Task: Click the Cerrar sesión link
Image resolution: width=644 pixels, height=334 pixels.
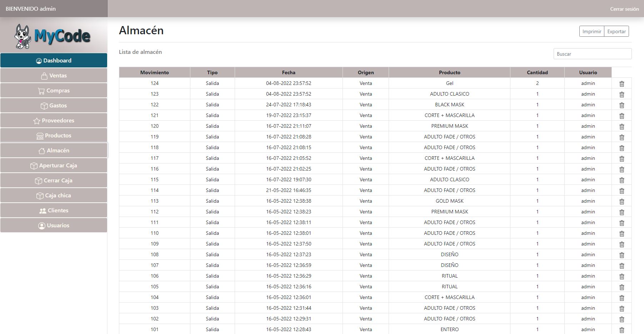Action: [624, 9]
